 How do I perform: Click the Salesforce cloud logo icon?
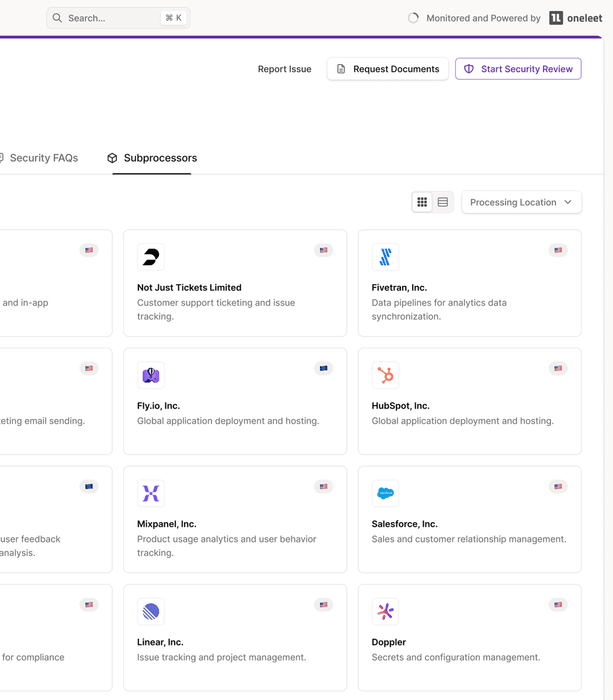tap(385, 494)
